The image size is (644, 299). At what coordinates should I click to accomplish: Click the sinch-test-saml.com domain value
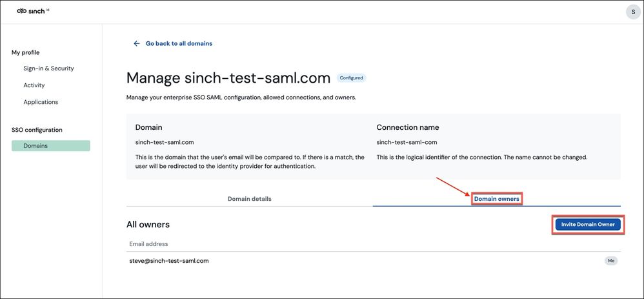165,142
